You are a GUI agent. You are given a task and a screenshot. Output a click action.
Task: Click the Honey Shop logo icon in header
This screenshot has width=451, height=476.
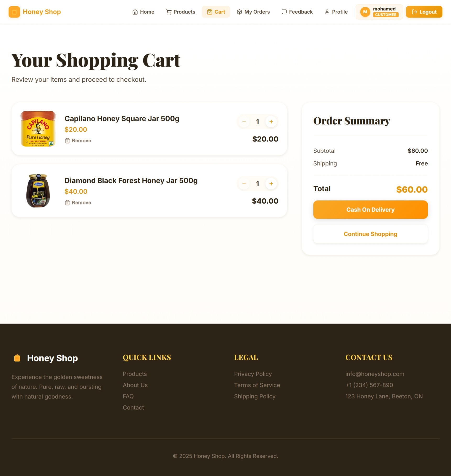pyautogui.click(x=14, y=12)
